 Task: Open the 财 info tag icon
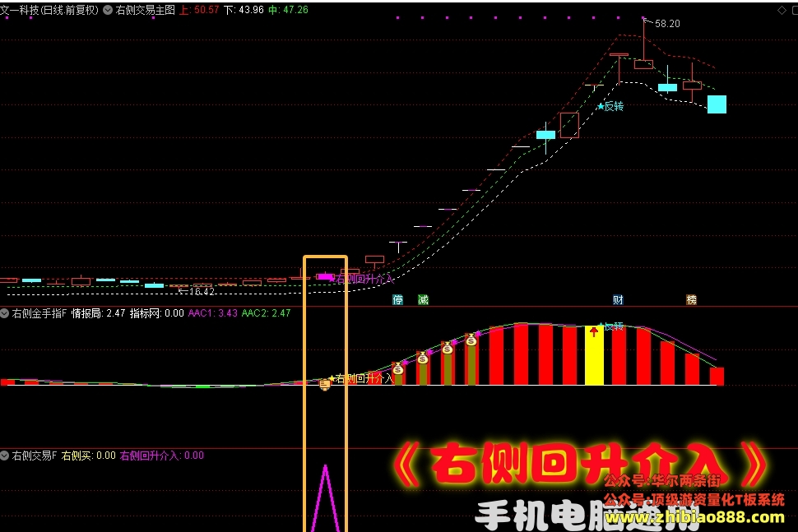point(618,299)
